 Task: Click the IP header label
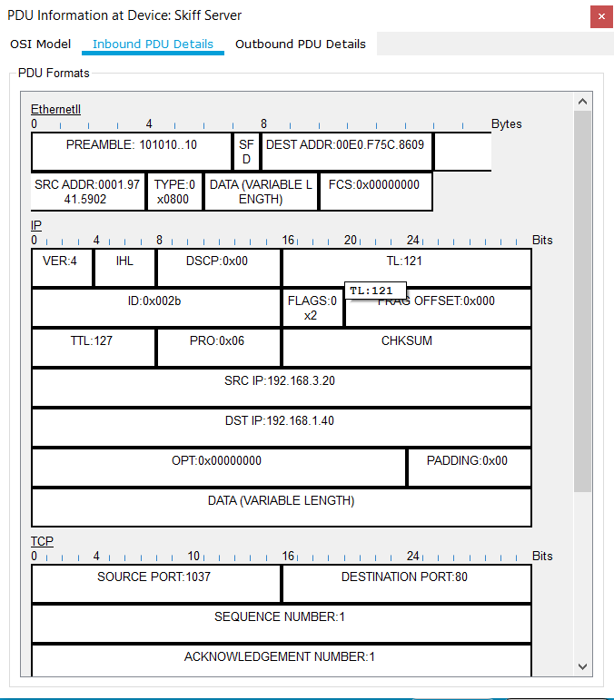[x=36, y=225]
